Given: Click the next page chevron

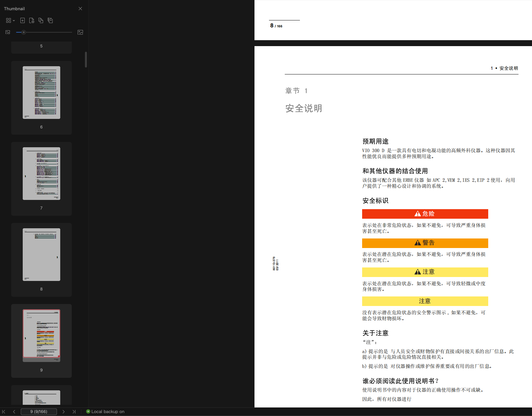Looking at the screenshot, I should (x=64, y=411).
